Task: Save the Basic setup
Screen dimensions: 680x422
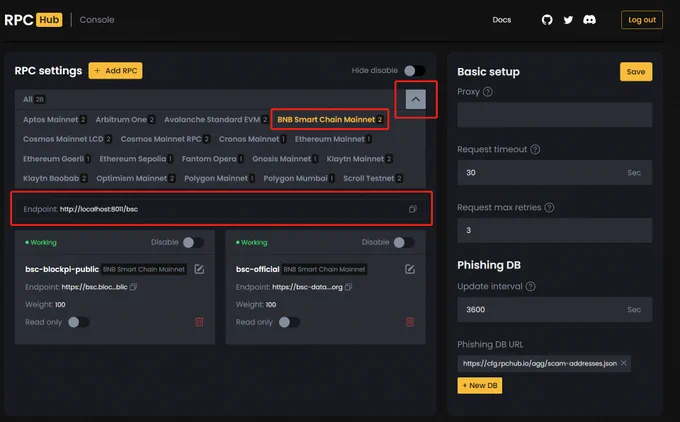Action: click(636, 72)
